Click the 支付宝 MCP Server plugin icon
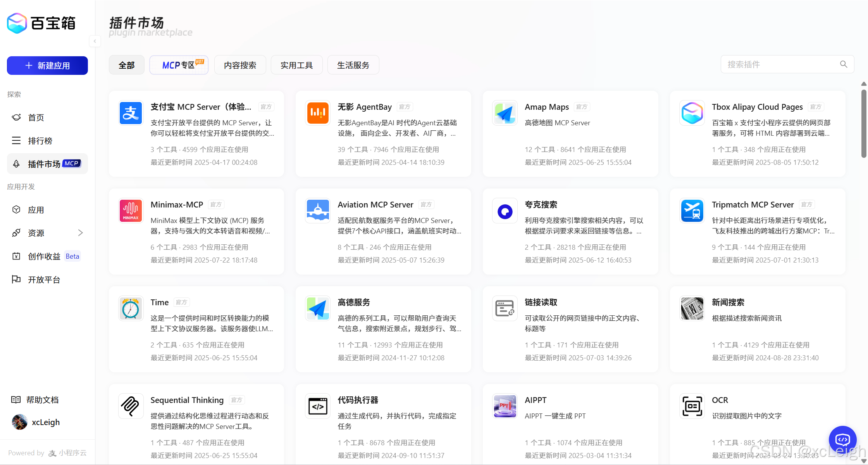 click(131, 113)
